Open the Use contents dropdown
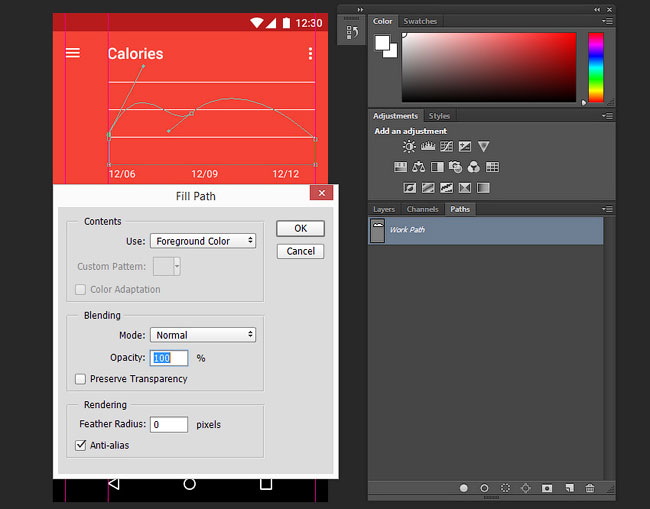 pyautogui.click(x=203, y=241)
